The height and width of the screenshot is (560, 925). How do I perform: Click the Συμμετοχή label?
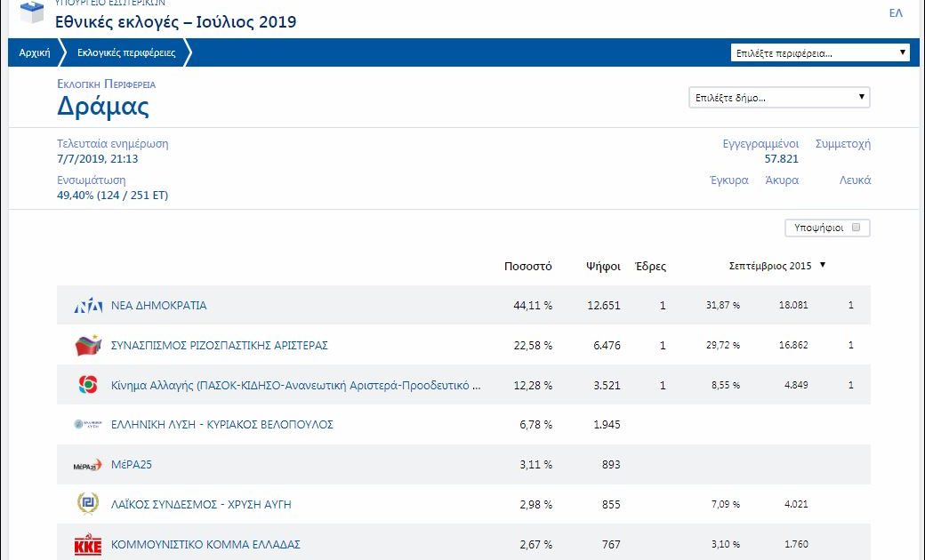coord(843,144)
